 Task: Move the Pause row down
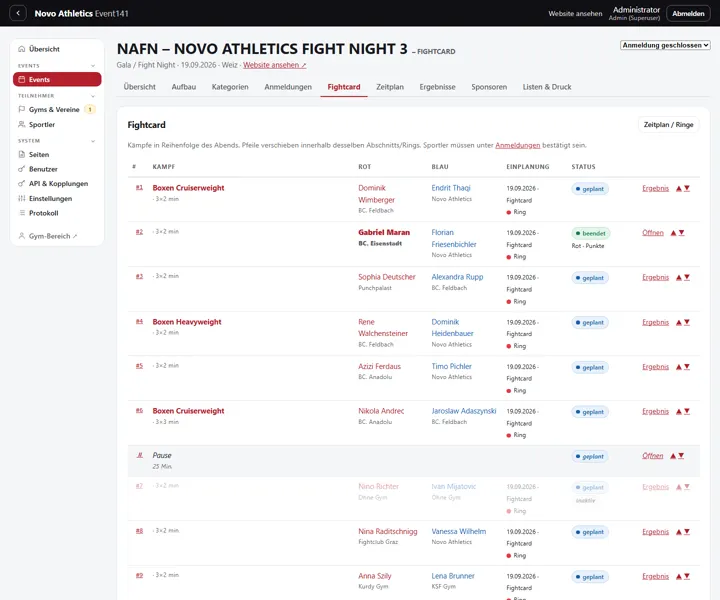(681, 456)
